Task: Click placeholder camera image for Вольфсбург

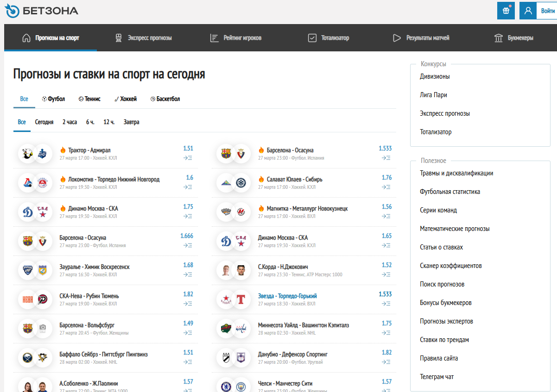Action: 43,329
